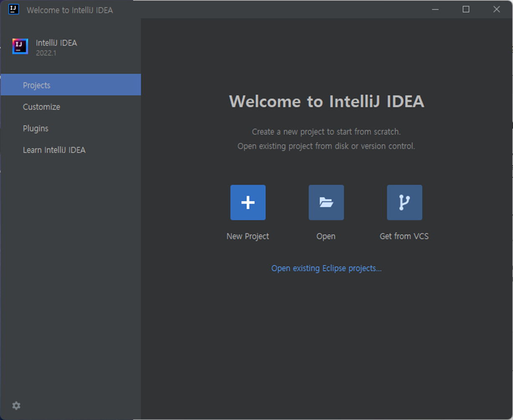Click the Welcome to IntelliJ IDEA heading
The image size is (513, 420).
(326, 102)
